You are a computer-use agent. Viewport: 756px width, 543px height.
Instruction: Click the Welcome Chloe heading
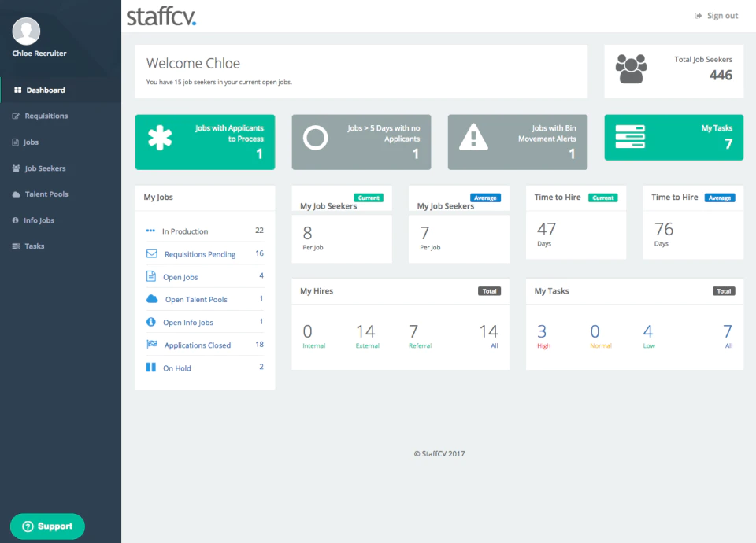coord(194,64)
